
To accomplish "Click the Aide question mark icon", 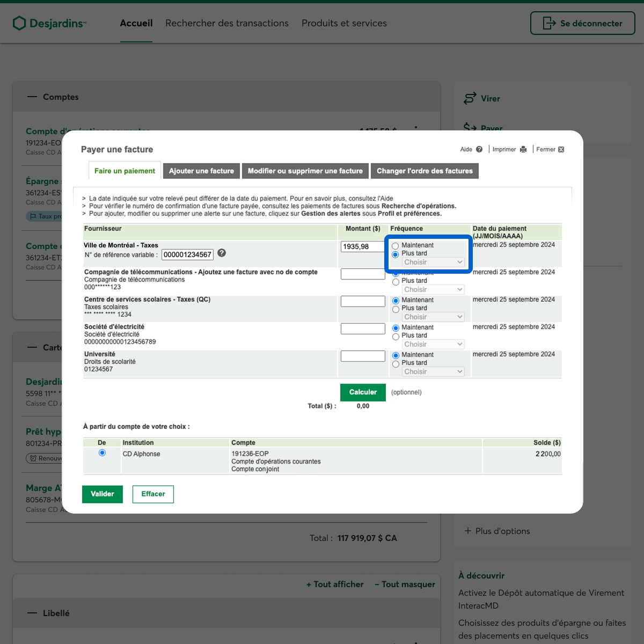I will pyautogui.click(x=479, y=150).
